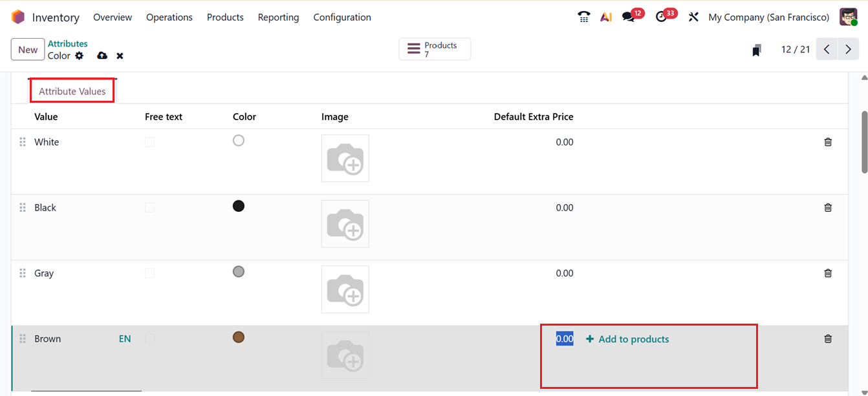Image resolution: width=868 pixels, height=396 pixels.
Task: Delete the Brown value via trash icon
Action: tap(827, 338)
